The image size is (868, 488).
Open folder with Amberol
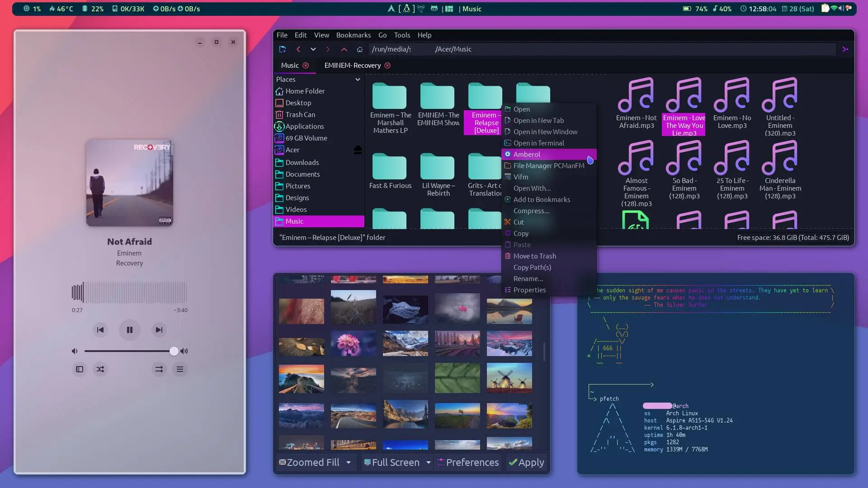[549, 154]
